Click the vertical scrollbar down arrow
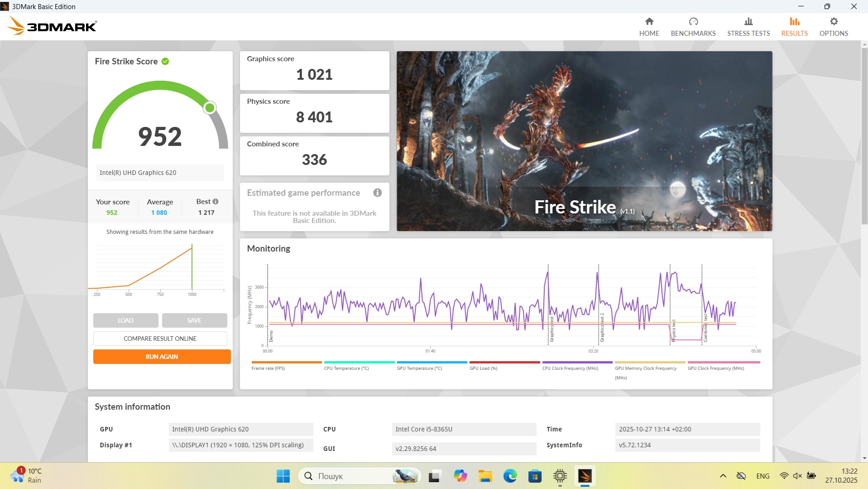 click(864, 458)
